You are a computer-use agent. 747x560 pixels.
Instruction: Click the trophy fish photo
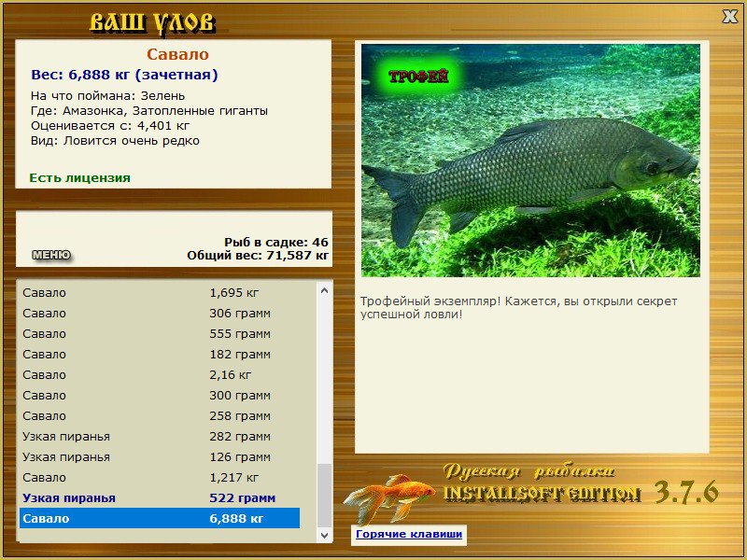pyautogui.click(x=530, y=161)
